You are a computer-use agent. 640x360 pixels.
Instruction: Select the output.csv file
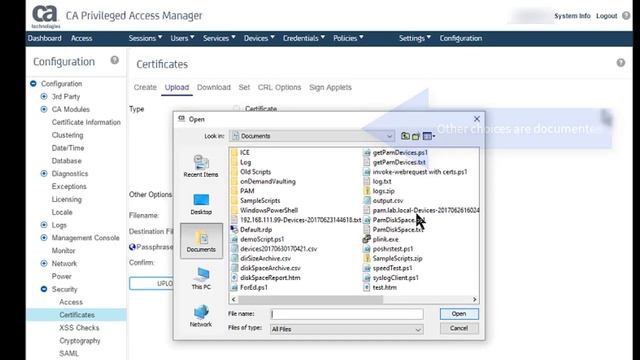[x=383, y=200]
